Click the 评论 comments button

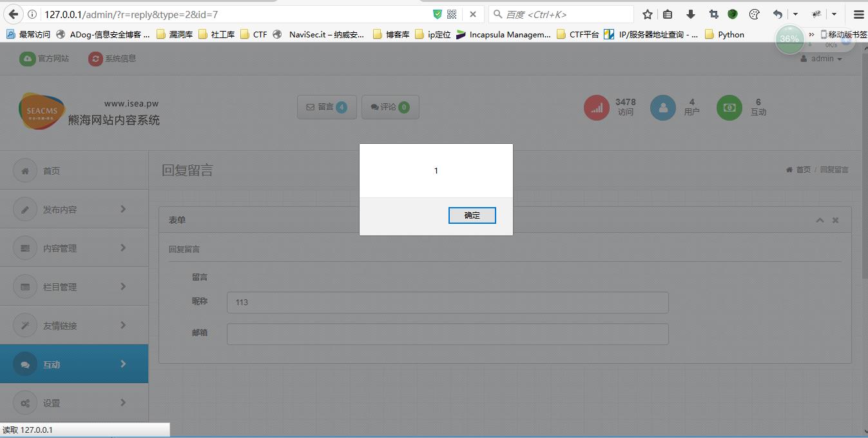point(391,107)
